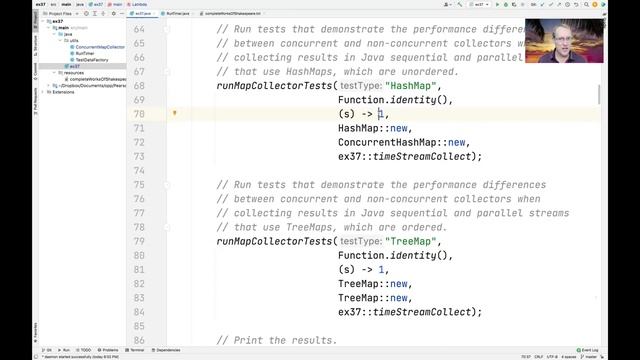The width and height of the screenshot is (640, 360).
Task: Open the Run tool window button
Action: tap(64, 350)
